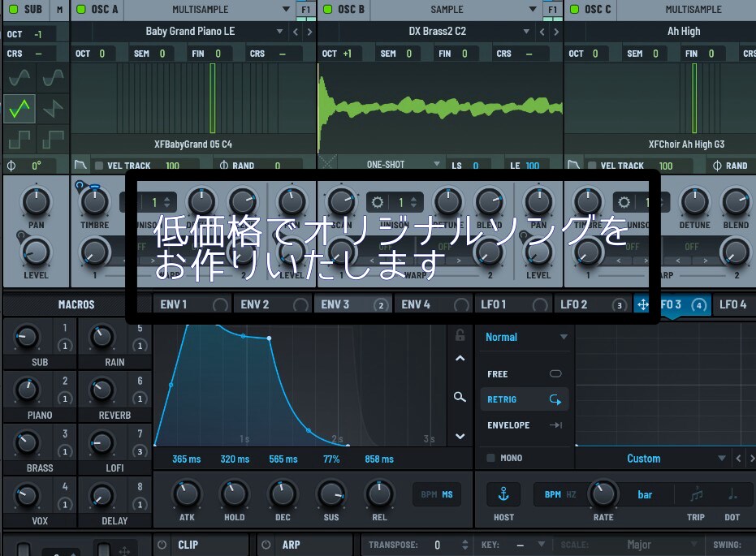Toggle the OSC A power button
756x556 pixels.
pyautogui.click(x=81, y=9)
